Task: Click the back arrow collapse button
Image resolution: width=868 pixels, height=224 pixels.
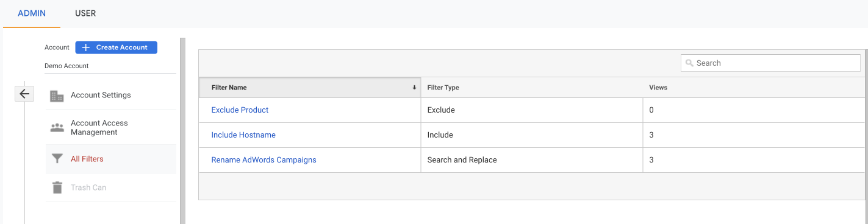Action: [24, 94]
